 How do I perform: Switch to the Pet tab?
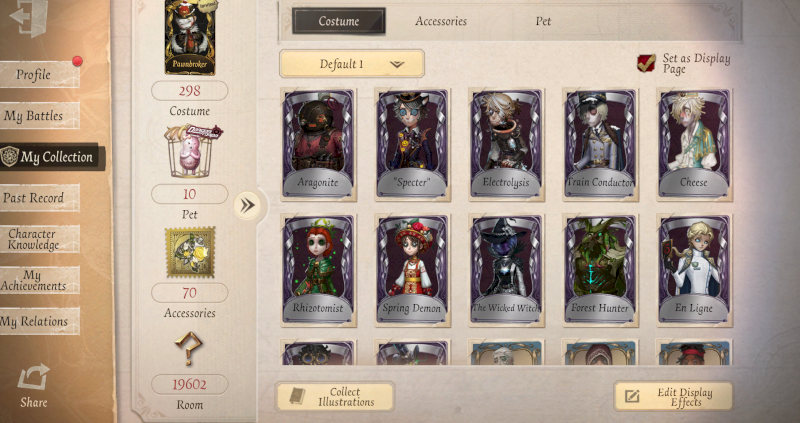click(543, 21)
